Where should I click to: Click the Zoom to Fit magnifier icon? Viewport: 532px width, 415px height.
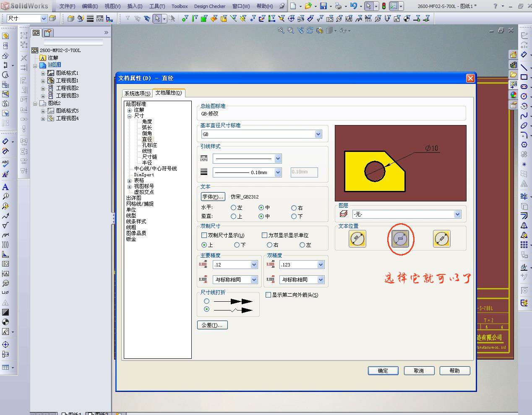(x=281, y=30)
